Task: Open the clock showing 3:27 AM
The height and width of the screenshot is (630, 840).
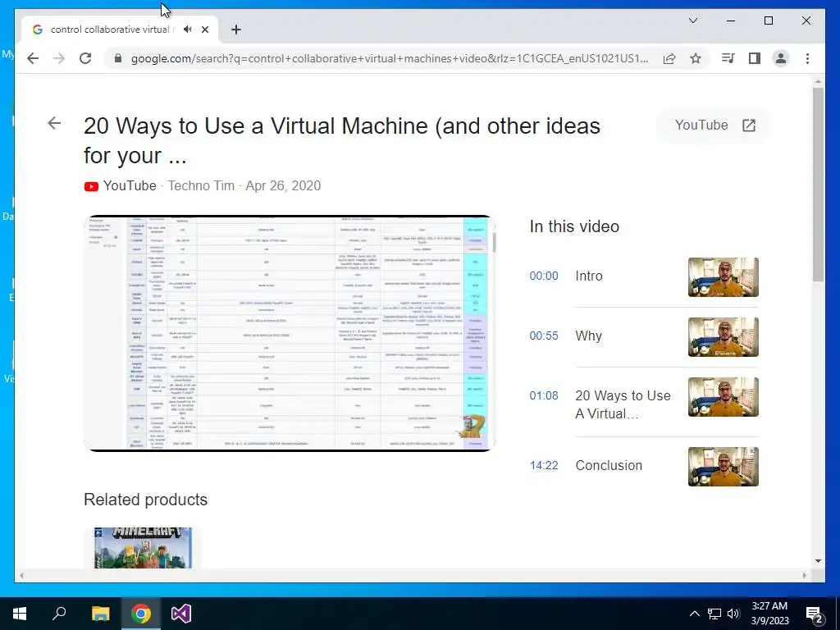Action: [769, 614]
